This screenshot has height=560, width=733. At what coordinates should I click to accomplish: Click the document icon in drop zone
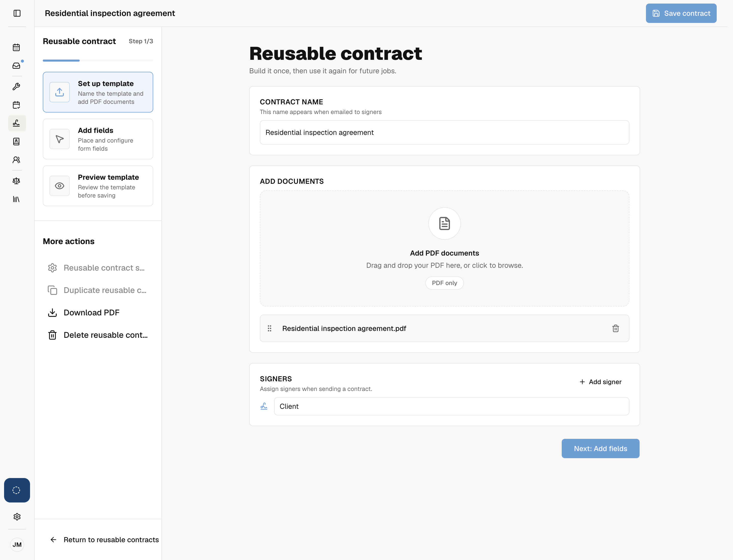[445, 224]
